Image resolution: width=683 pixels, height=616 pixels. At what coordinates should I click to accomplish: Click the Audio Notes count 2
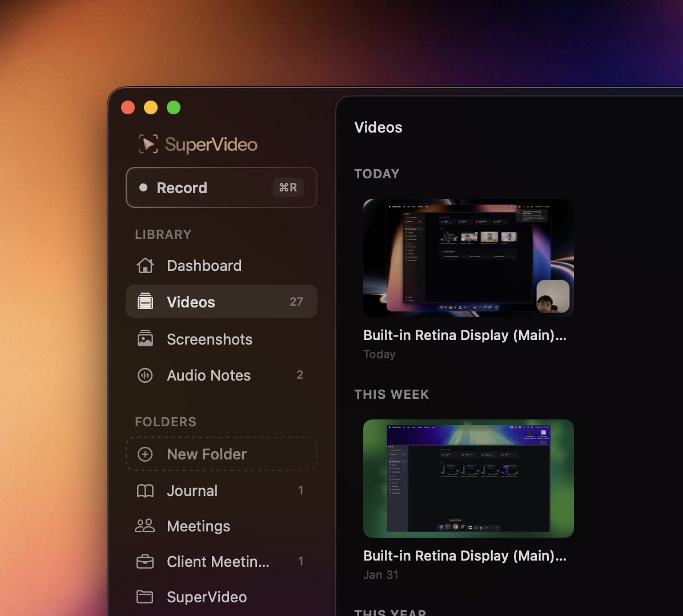click(300, 375)
